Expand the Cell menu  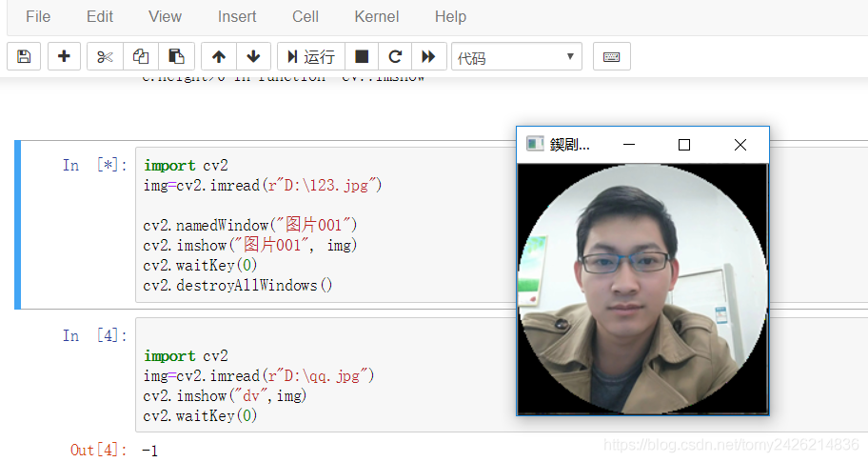click(306, 16)
